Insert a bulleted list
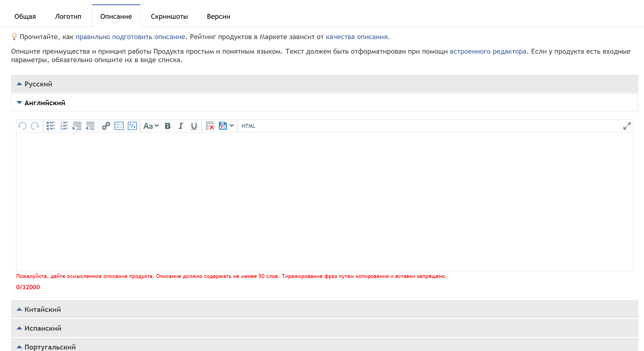Screen dimensions: 644x351 pyautogui.click(x=51, y=126)
